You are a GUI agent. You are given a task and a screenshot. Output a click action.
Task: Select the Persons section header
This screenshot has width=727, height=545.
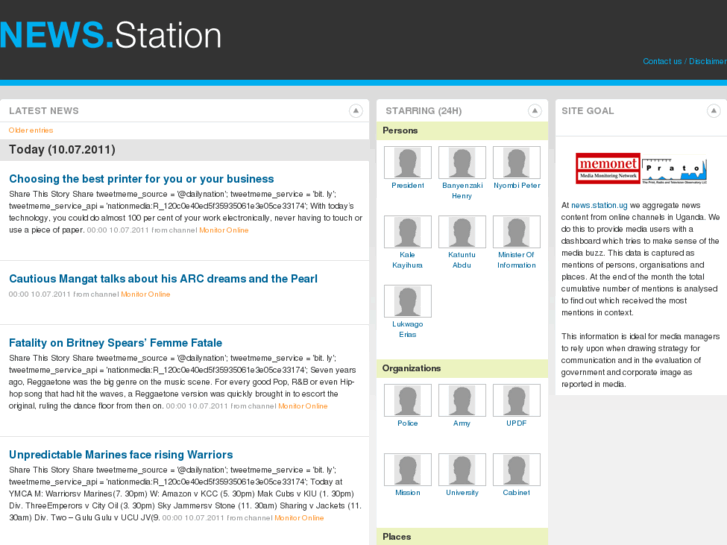pos(462,131)
